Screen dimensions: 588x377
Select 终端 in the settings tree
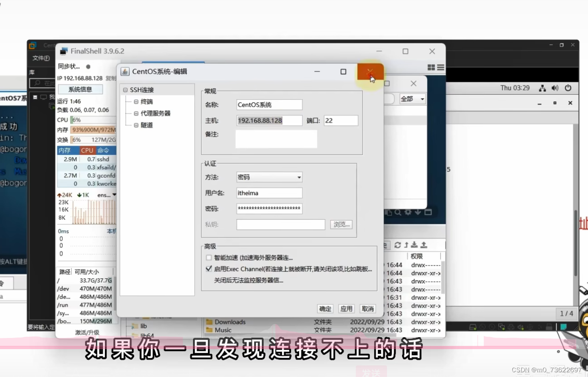147,102
